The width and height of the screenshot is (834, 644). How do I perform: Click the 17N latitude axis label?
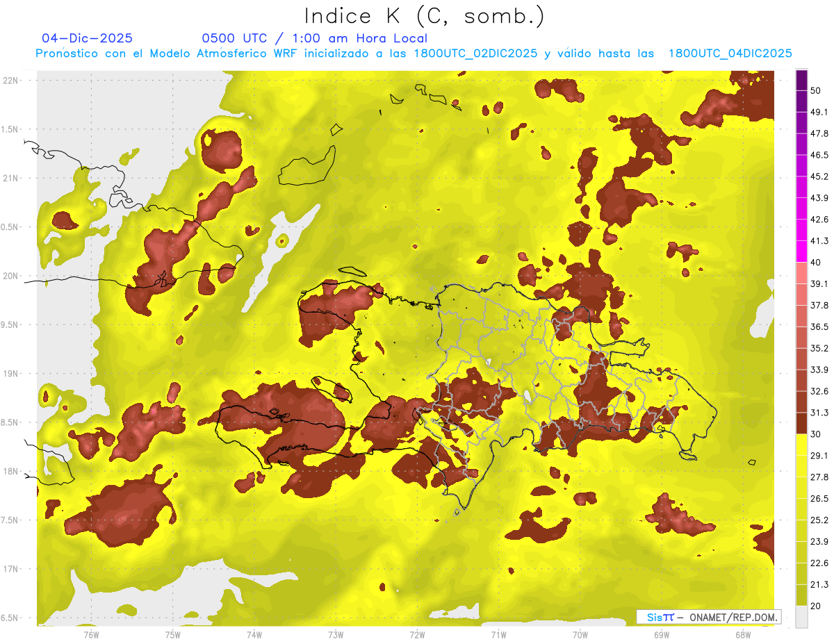11,569
